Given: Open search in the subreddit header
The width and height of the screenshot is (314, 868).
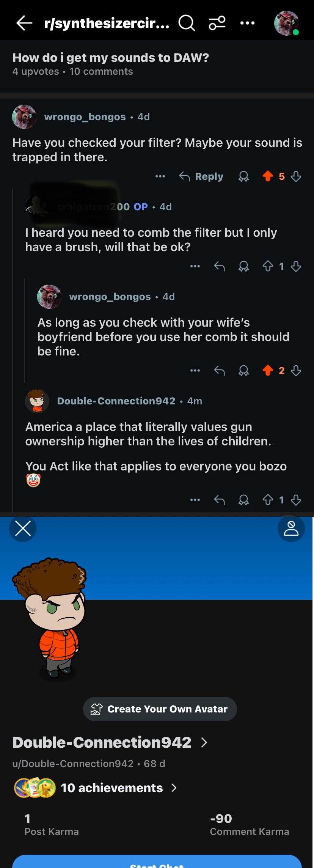Looking at the screenshot, I should (187, 23).
